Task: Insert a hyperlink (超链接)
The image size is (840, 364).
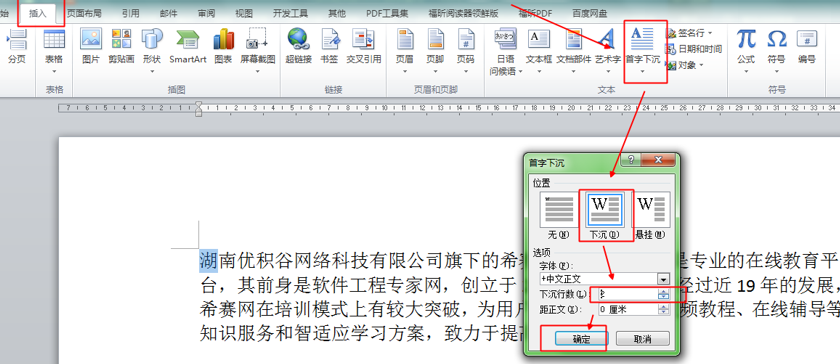Action: coord(298,47)
